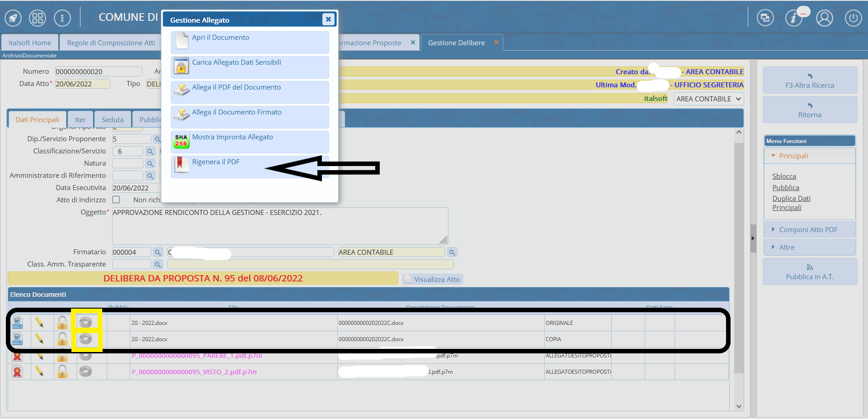Viewport: 868px width, 419px height.
Task: Switch to the Seduta tab
Action: (112, 120)
